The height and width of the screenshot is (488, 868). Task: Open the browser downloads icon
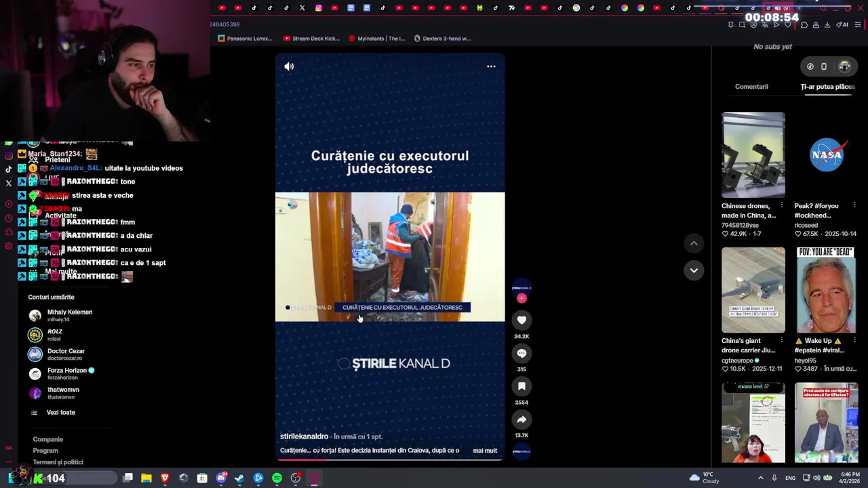(827, 24)
